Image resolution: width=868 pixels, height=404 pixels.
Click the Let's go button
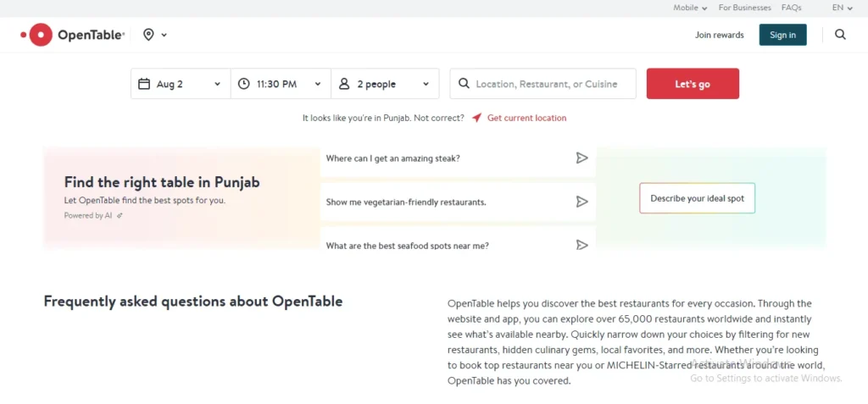[693, 84]
